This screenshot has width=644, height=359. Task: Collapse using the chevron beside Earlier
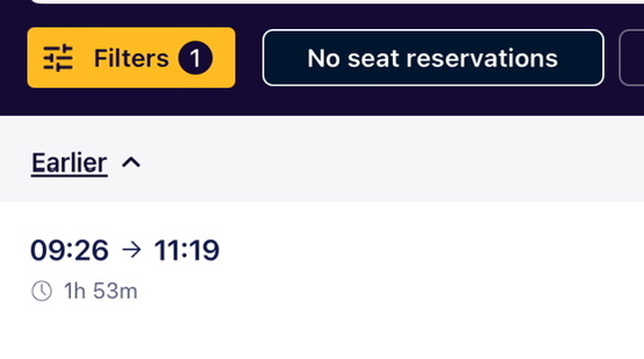[131, 163]
